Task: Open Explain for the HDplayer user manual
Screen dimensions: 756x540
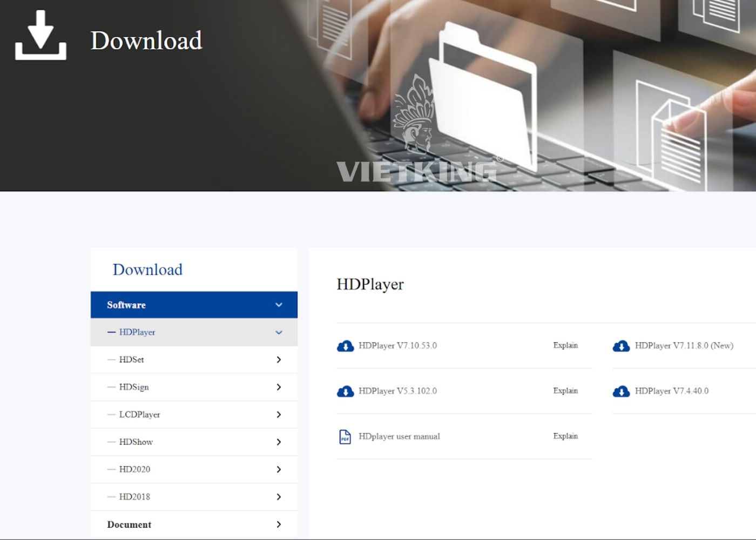Action: pyautogui.click(x=565, y=436)
